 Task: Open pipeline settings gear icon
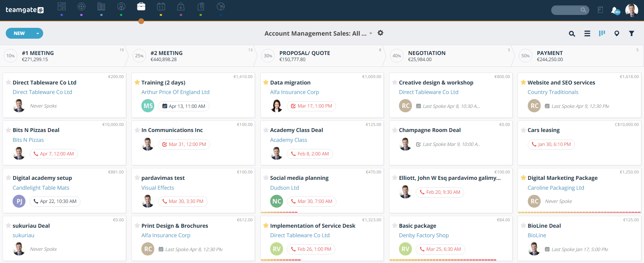pos(381,33)
